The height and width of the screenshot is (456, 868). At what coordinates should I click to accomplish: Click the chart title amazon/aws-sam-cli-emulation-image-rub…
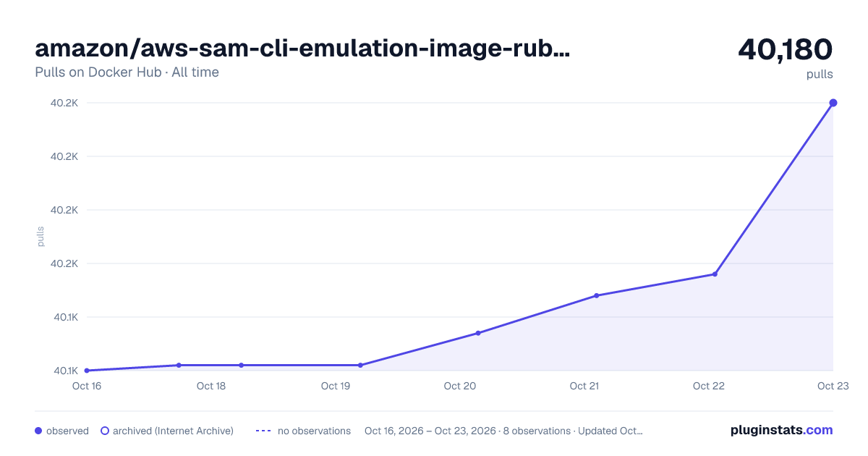point(302,48)
